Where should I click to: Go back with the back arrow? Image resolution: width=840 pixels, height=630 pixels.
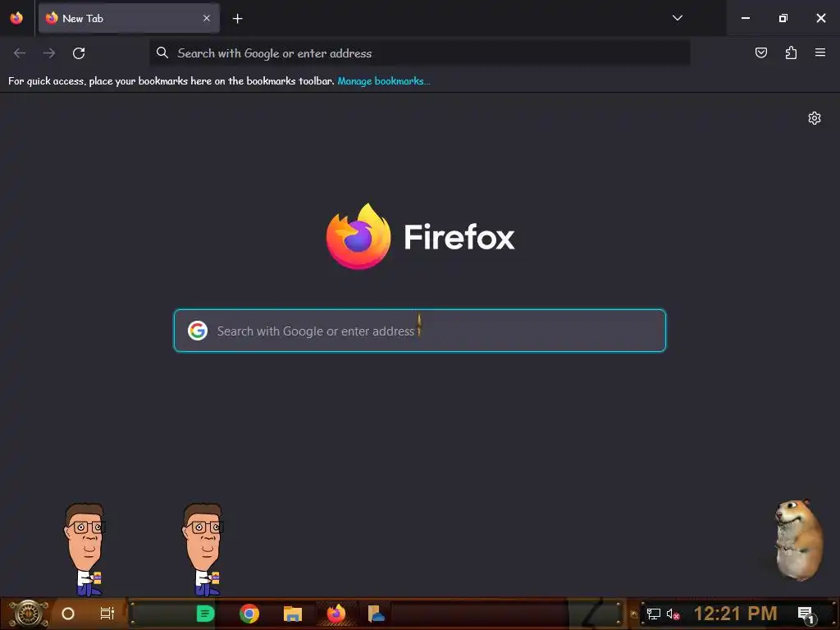(20, 53)
